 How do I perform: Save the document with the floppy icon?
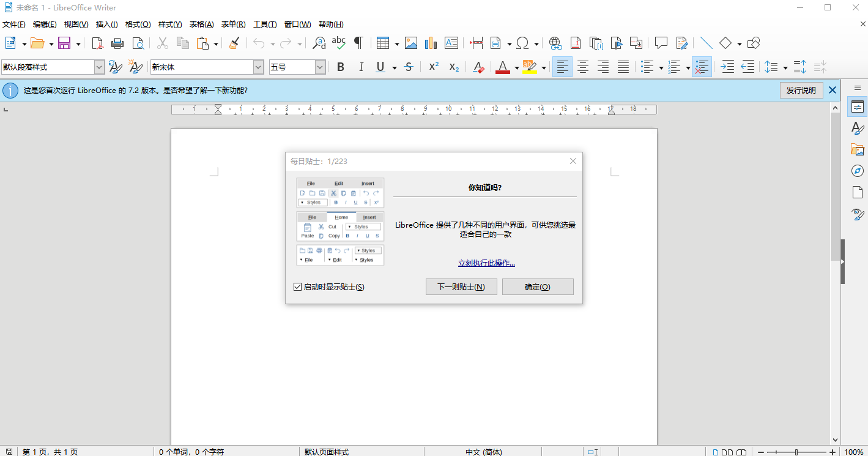tap(64, 43)
